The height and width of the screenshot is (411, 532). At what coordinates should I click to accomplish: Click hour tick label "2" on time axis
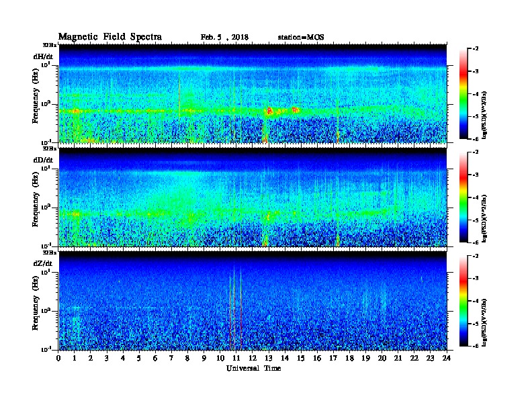pyautogui.click(x=91, y=358)
